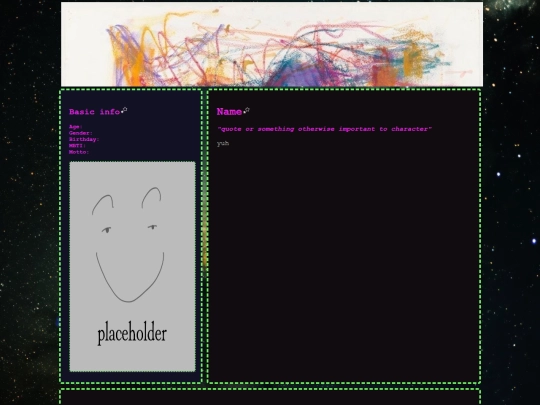
Task: Click the star icon beside Name
Action: [x=247, y=111]
